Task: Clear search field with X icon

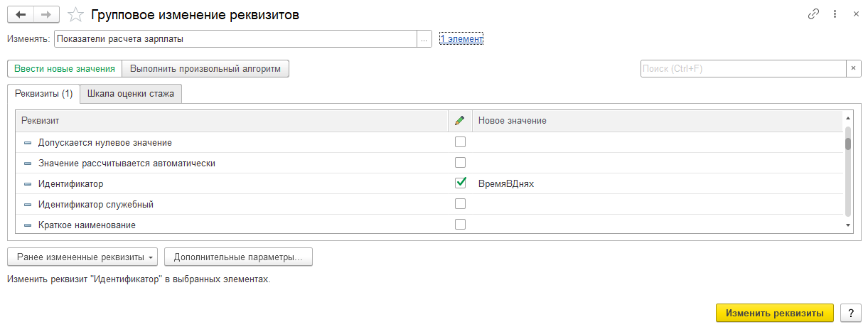Action: pyautogui.click(x=854, y=68)
